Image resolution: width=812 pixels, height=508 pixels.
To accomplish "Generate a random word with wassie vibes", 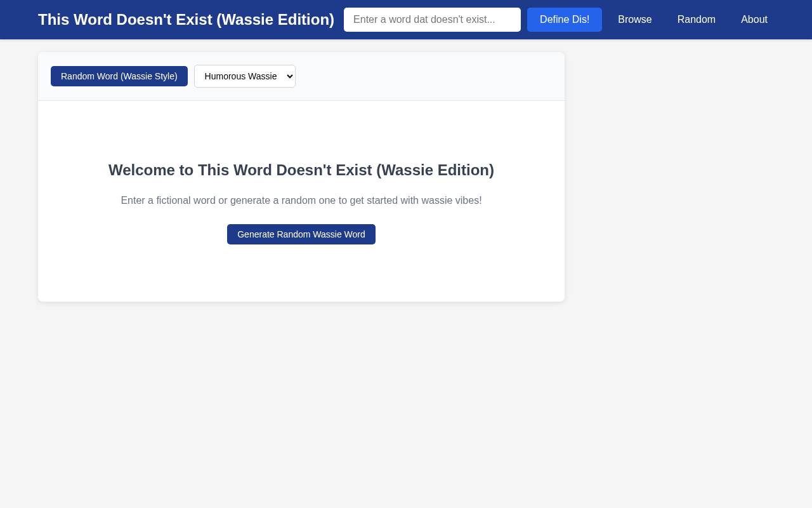I will [x=301, y=234].
